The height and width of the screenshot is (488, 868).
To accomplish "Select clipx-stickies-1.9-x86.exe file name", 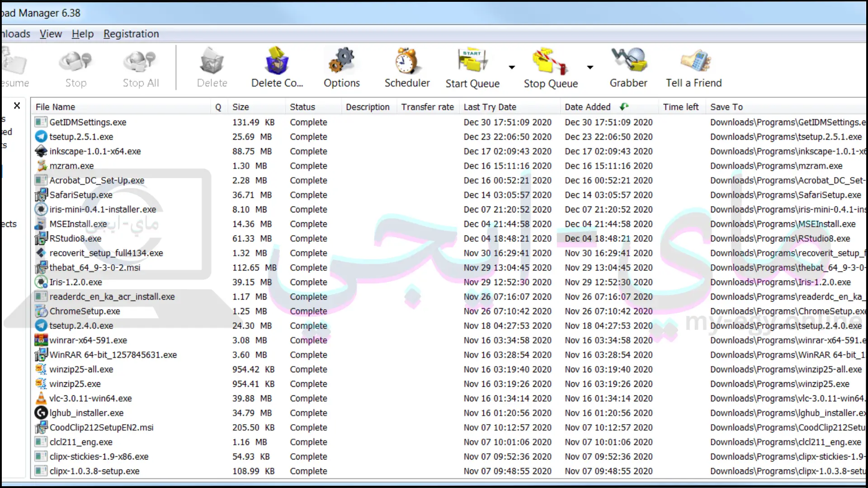I will [99, 456].
